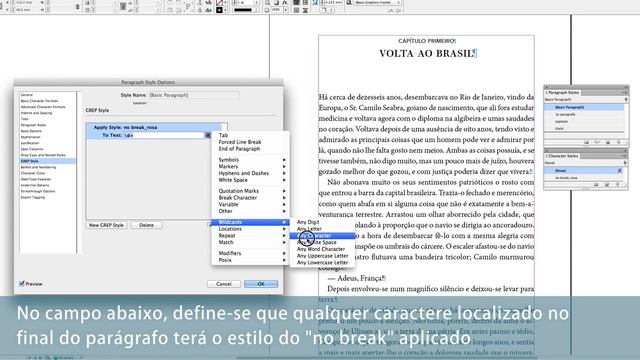Viewport: 640px width, 360px height.
Task: Open General section in dialog sidebar
Action: click(x=27, y=95)
